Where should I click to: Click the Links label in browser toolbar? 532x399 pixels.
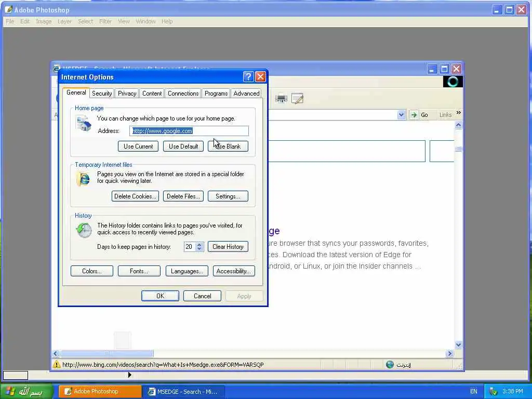(x=445, y=115)
